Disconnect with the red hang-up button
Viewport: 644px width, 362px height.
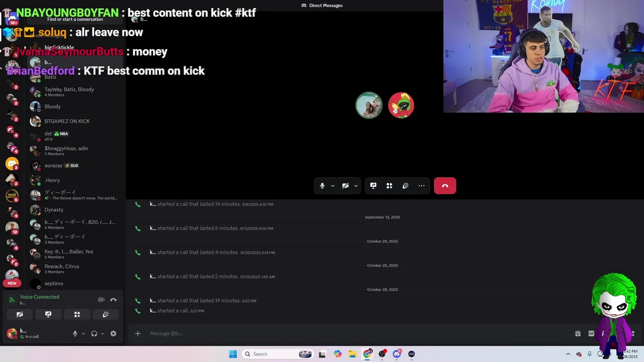click(445, 186)
